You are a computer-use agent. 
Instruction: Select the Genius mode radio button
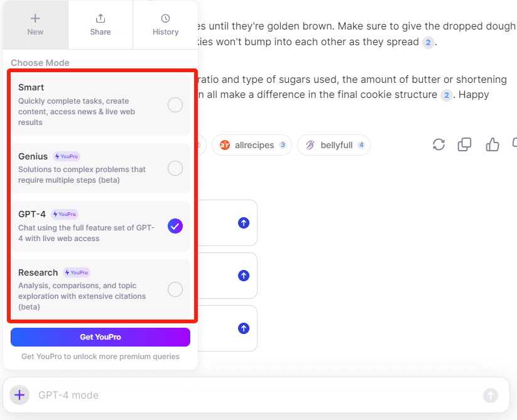tap(175, 168)
